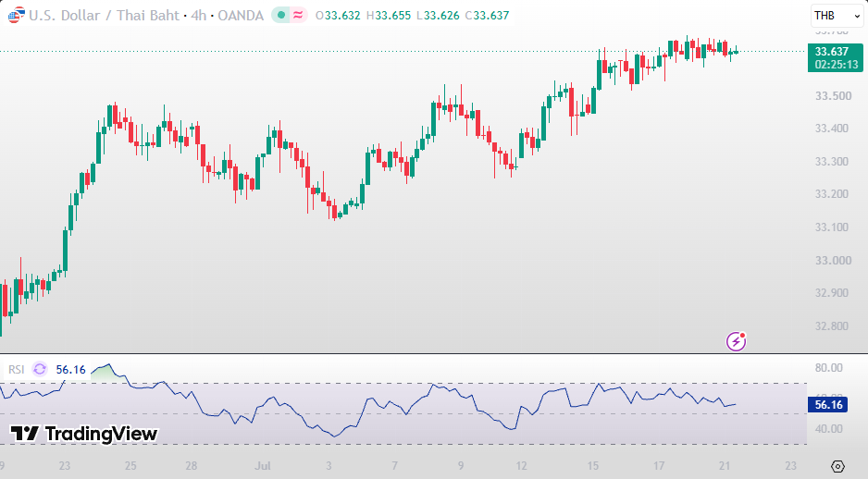Select the OANDA data source label
868x479 pixels.
coord(241,16)
